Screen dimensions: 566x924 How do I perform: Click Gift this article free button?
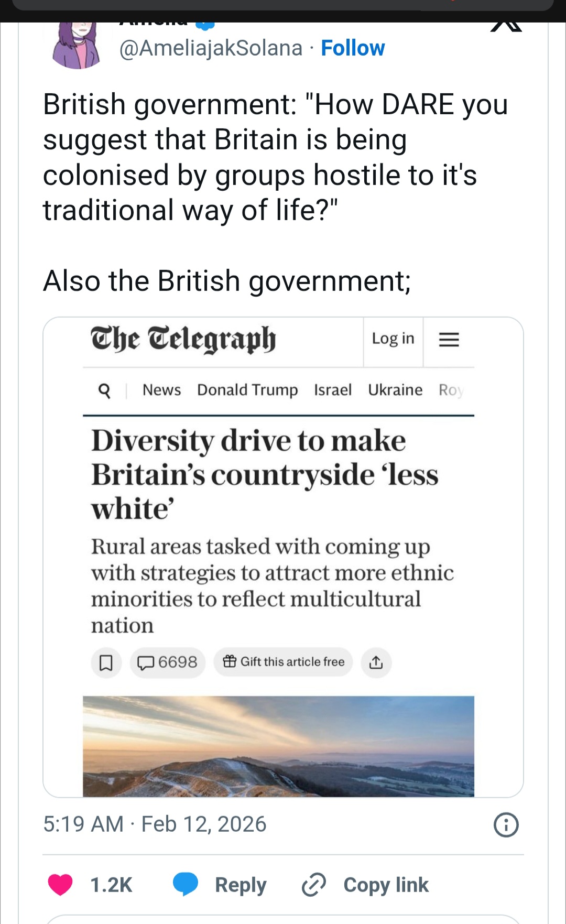click(x=284, y=662)
